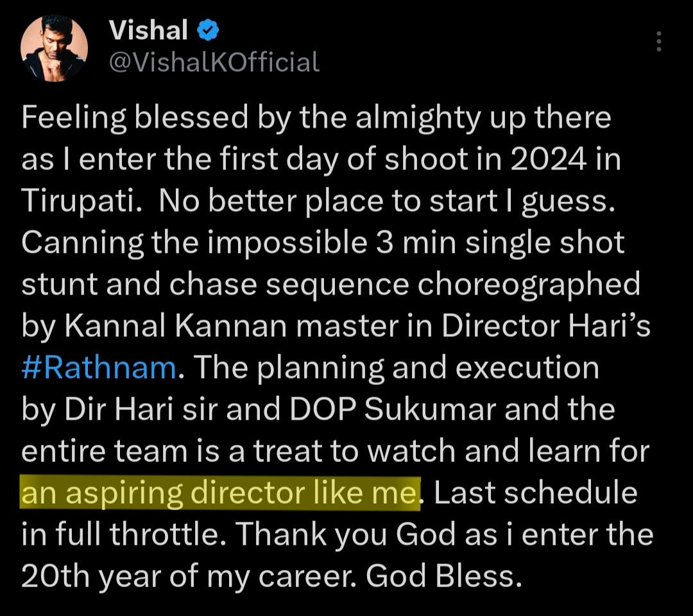The image size is (693, 616).
Task: Click the display name Vishal
Action: 148,30
